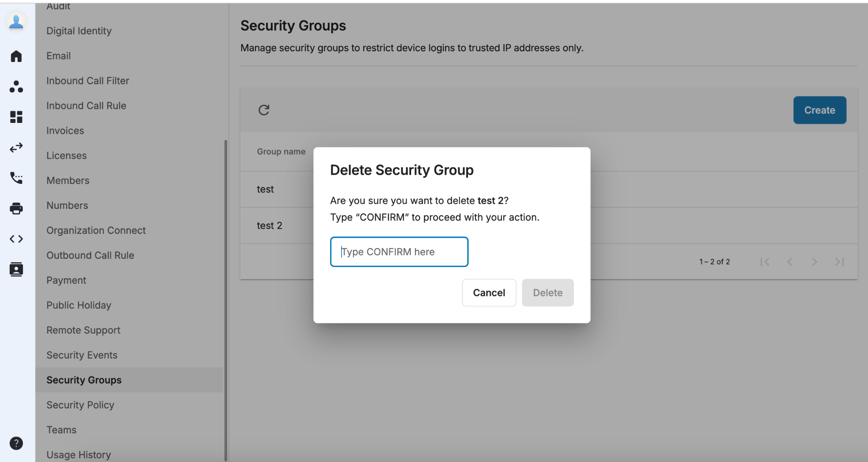Go to last page of results
This screenshot has height=462, width=868.
click(x=840, y=262)
